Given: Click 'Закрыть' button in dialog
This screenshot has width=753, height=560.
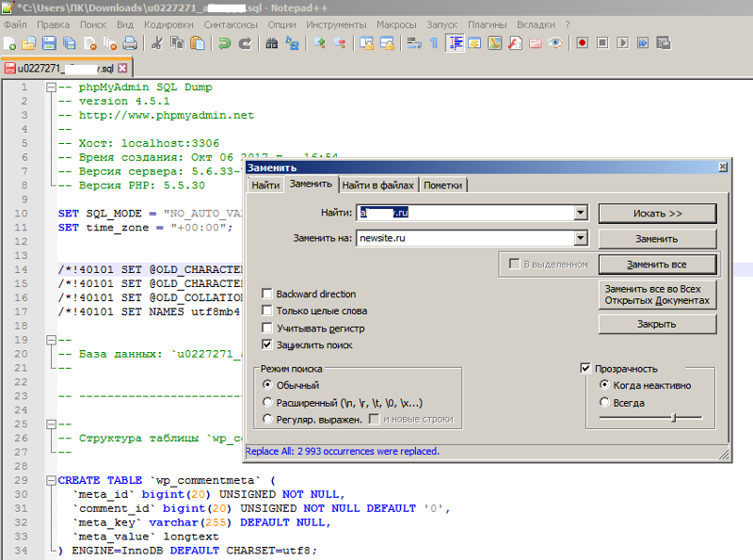Looking at the screenshot, I should tap(657, 324).
